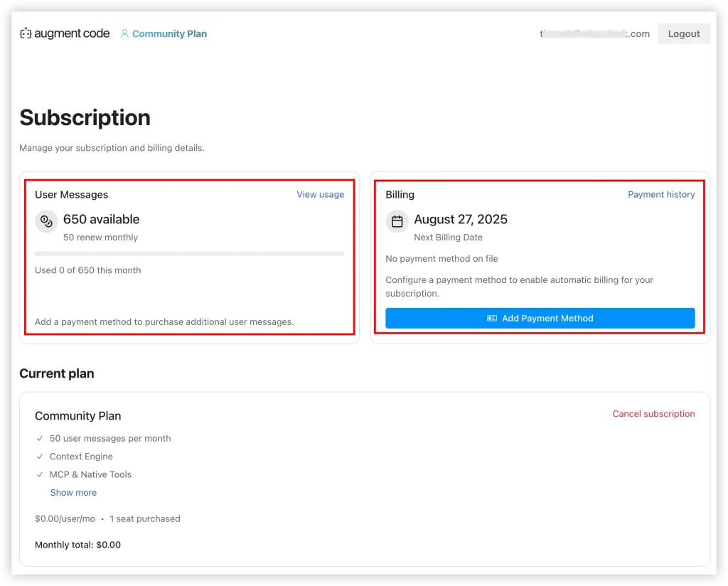Click the account email address in header
Screen dimensions: 728x586
(x=594, y=34)
